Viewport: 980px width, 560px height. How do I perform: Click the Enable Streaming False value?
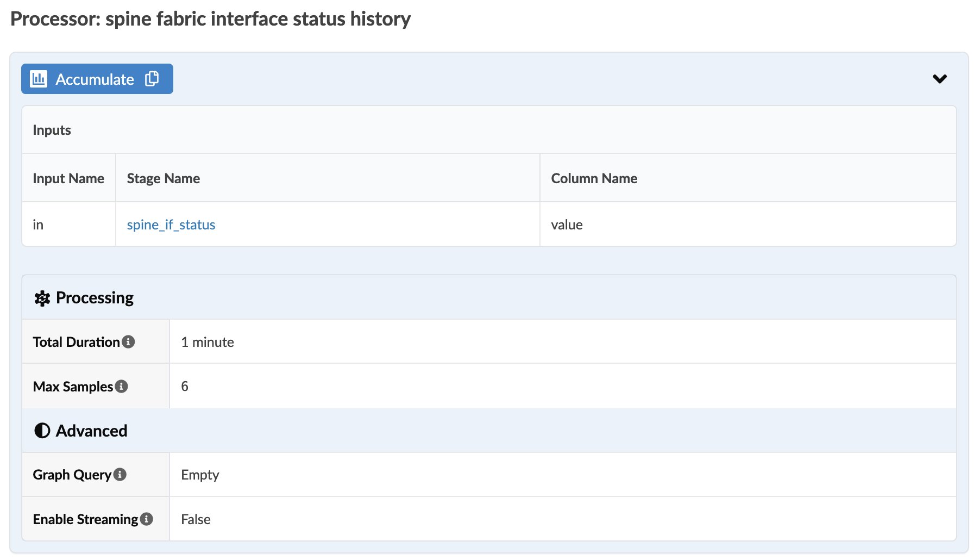[x=196, y=519]
